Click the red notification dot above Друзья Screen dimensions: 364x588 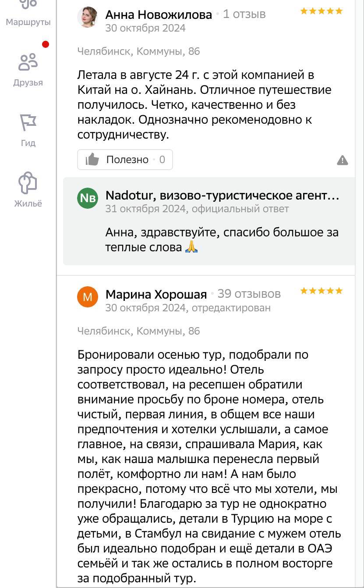[x=46, y=44]
